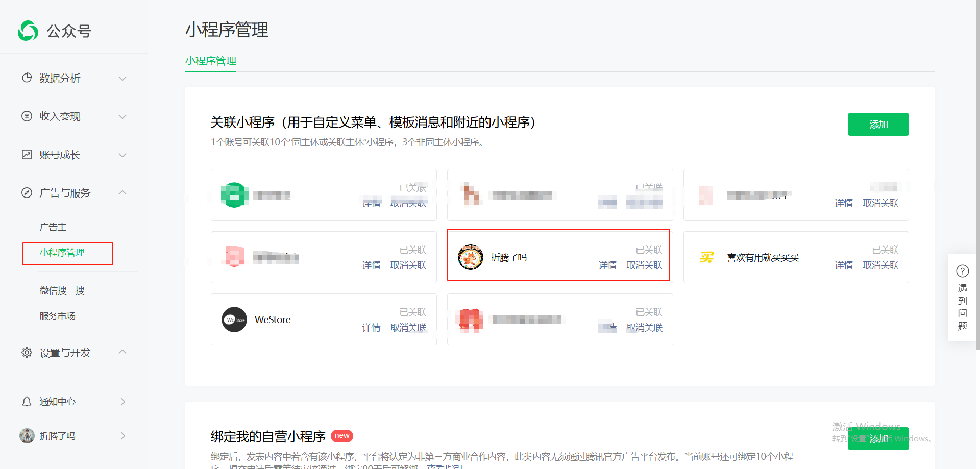This screenshot has height=469, width=980.
Task: Open the 服务市场 submenu item
Action: (x=58, y=316)
